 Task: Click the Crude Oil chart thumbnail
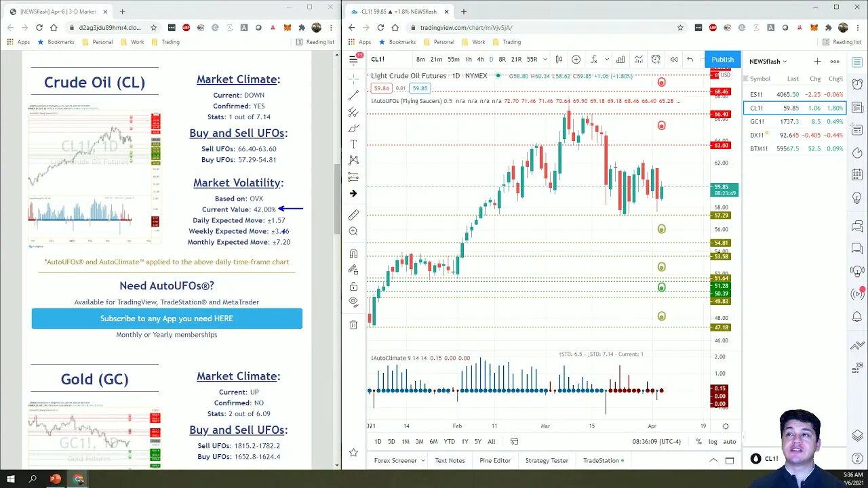(95, 176)
